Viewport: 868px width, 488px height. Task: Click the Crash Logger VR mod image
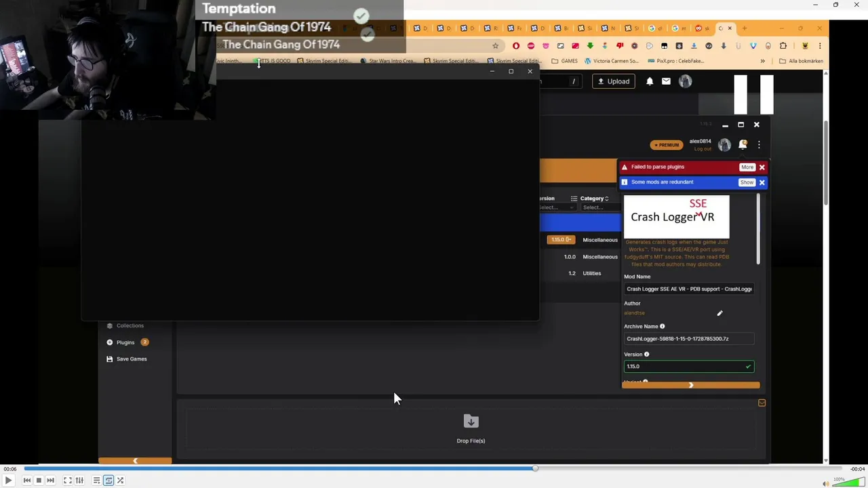(x=676, y=216)
